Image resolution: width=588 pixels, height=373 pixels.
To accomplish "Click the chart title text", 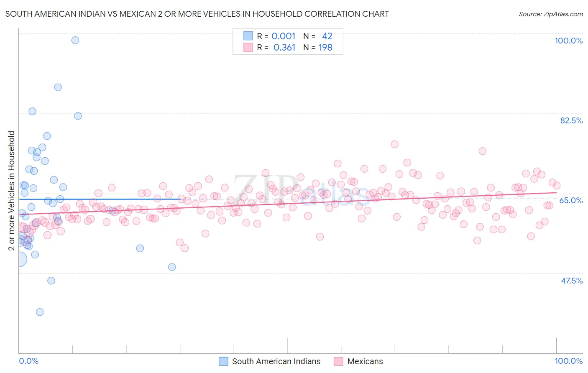I will click(x=197, y=14).
